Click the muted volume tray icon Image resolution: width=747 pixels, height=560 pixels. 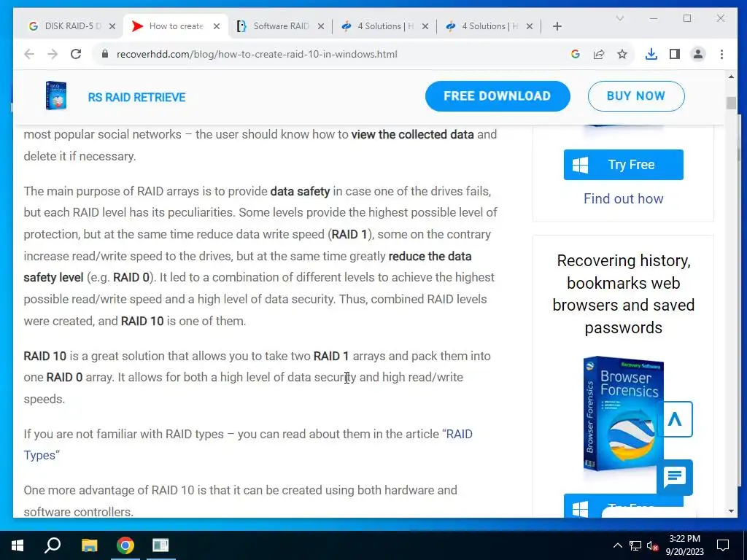(653, 545)
